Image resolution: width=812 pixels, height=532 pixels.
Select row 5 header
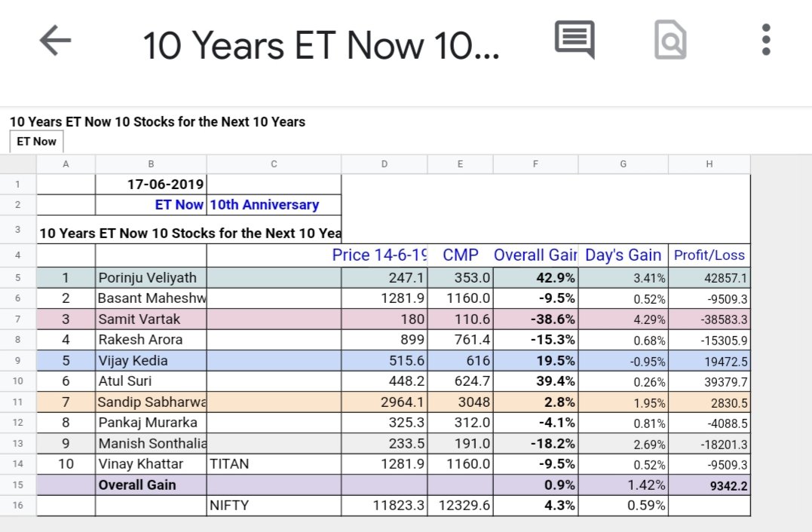[17, 277]
